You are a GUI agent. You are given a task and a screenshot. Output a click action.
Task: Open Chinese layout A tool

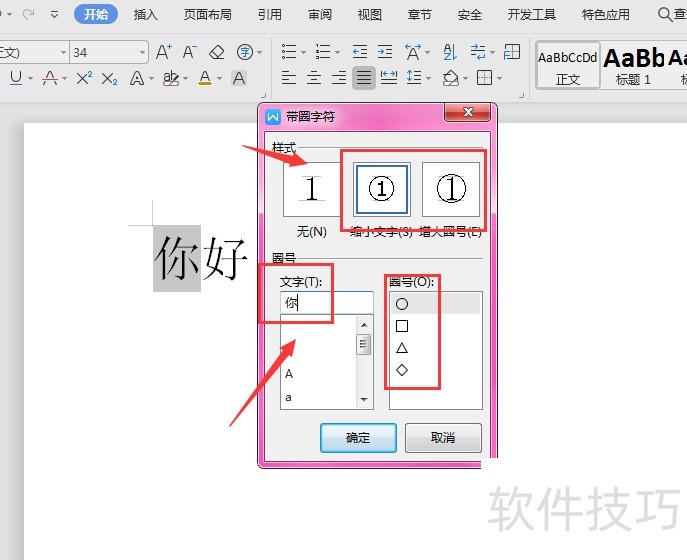413,52
